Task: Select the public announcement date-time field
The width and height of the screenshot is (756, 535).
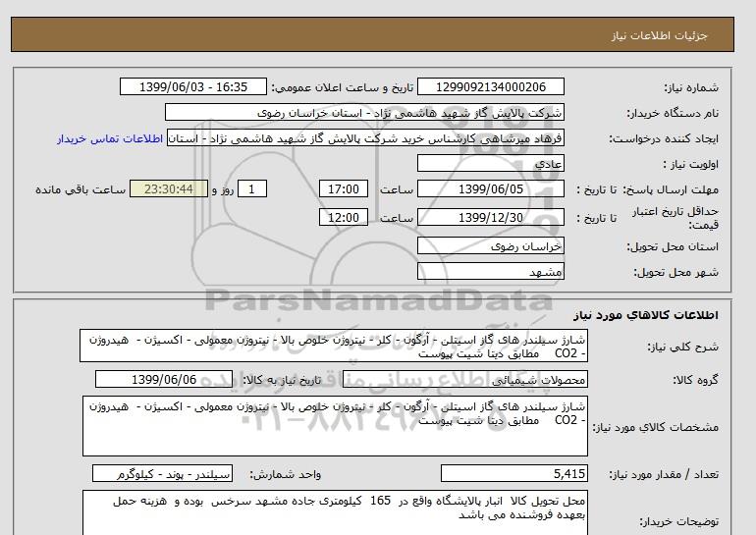Action: click(x=192, y=87)
